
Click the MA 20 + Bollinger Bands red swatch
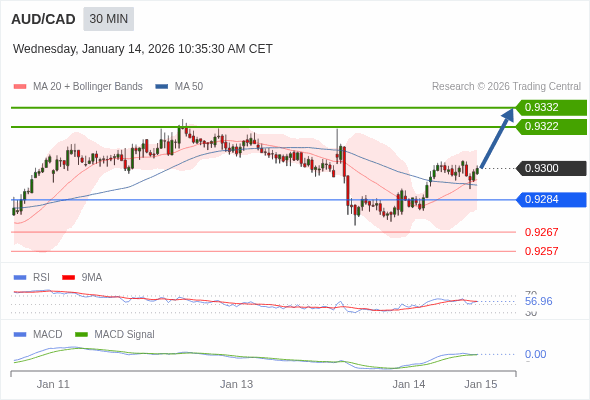[20, 87]
